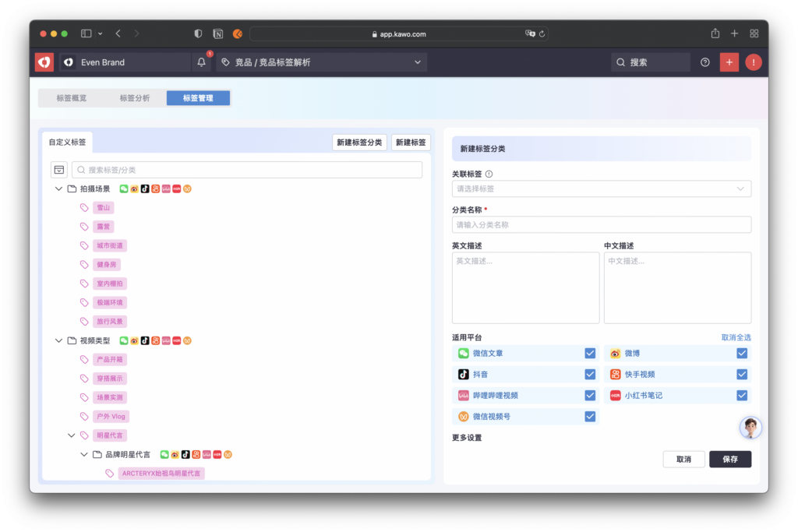Click the KAWO logo icon
This screenshot has height=532, width=798.
pos(44,62)
